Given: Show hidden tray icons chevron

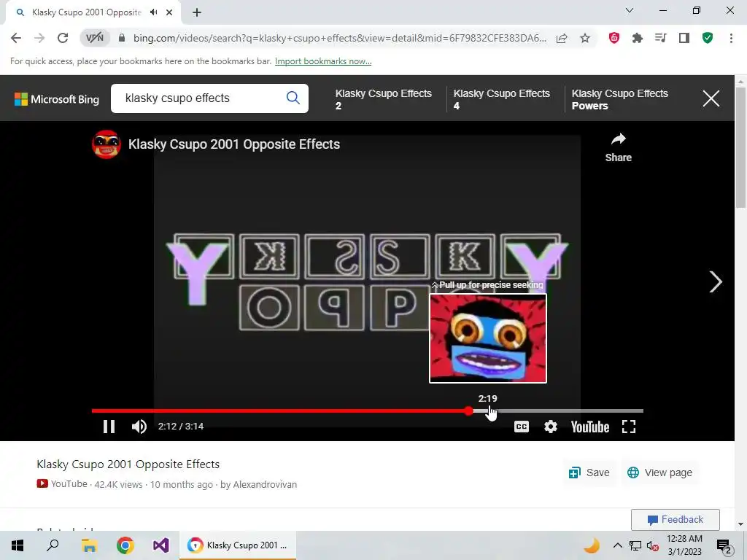Looking at the screenshot, I should (x=617, y=545).
